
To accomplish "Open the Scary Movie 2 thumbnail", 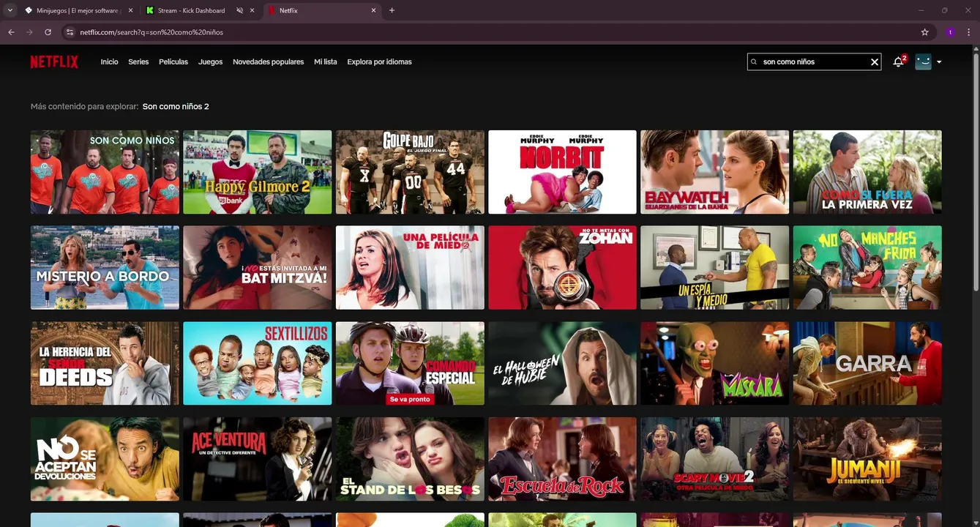I will pyautogui.click(x=715, y=459).
